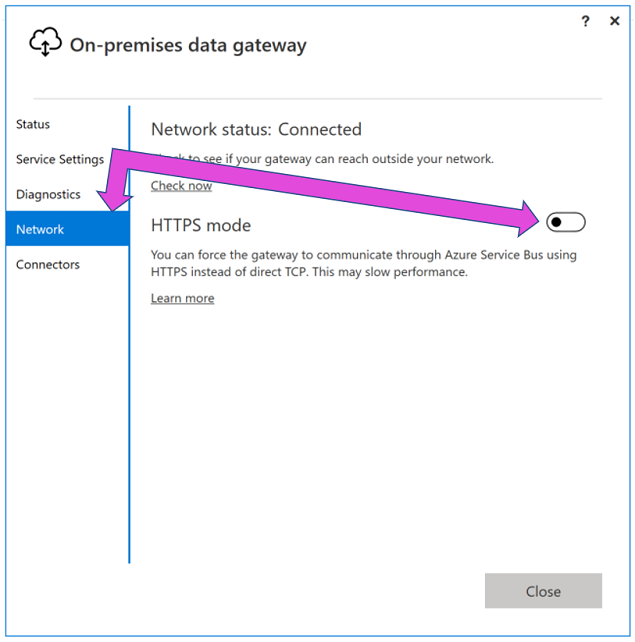Click the gray Close button
635x642 pixels.
[543, 591]
